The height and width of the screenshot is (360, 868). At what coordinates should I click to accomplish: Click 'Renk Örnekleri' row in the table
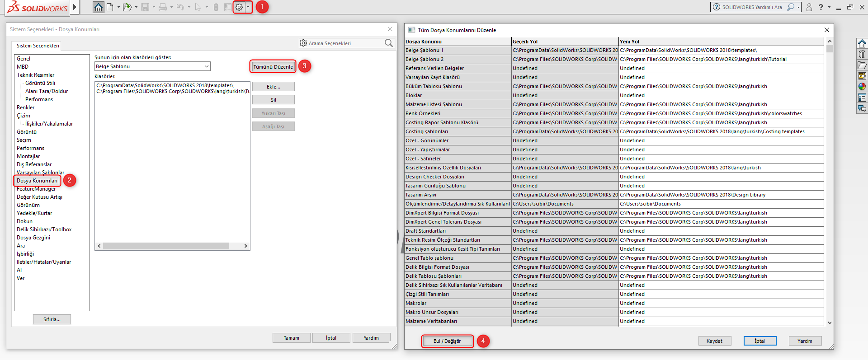pos(614,113)
